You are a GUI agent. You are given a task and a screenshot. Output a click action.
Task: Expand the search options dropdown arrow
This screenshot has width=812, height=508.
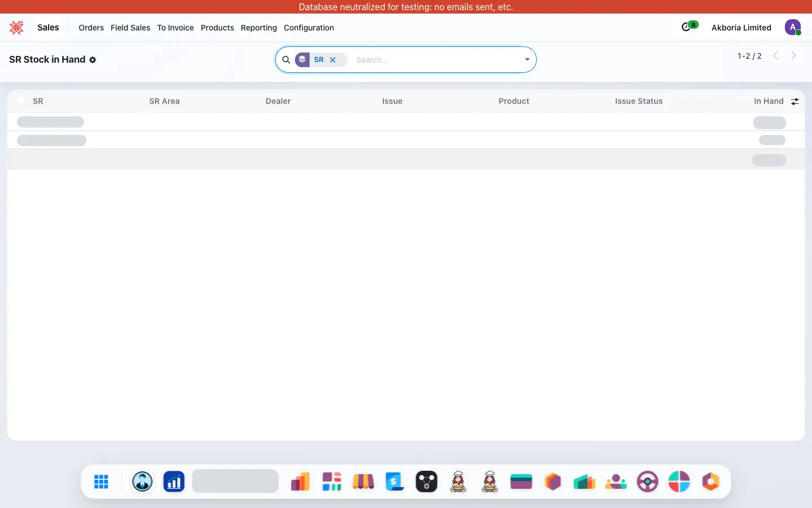pos(527,60)
